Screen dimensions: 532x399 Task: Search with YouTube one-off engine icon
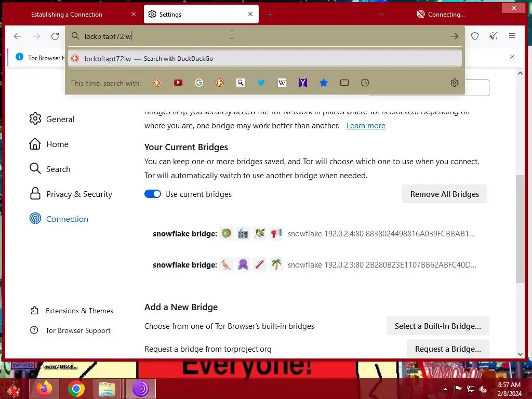178,83
